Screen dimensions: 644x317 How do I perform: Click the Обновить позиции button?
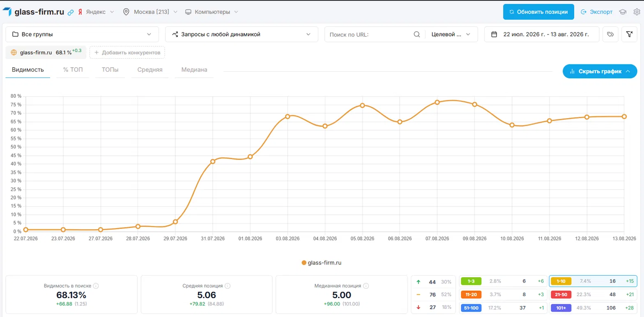(x=538, y=12)
